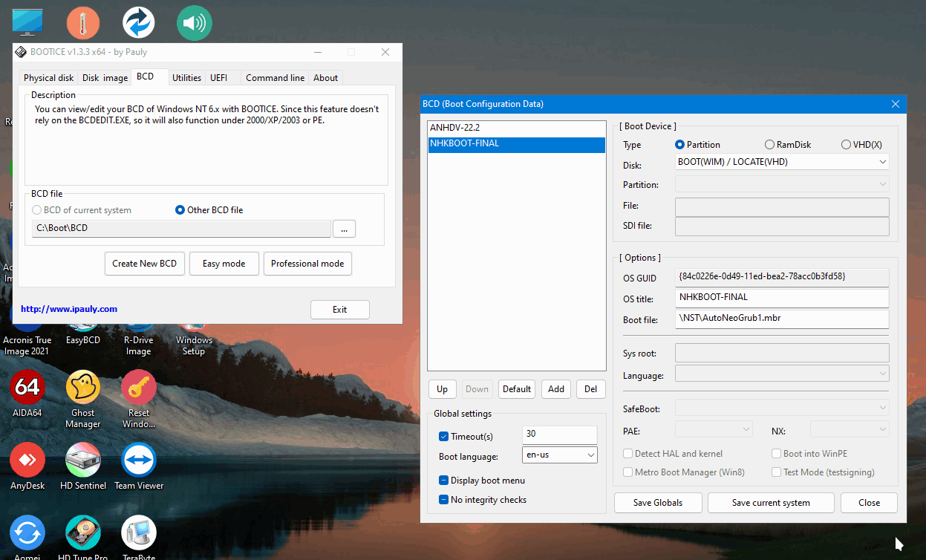Click the C:\Boot\BCD path field
This screenshot has height=560, width=926.
[181, 229]
